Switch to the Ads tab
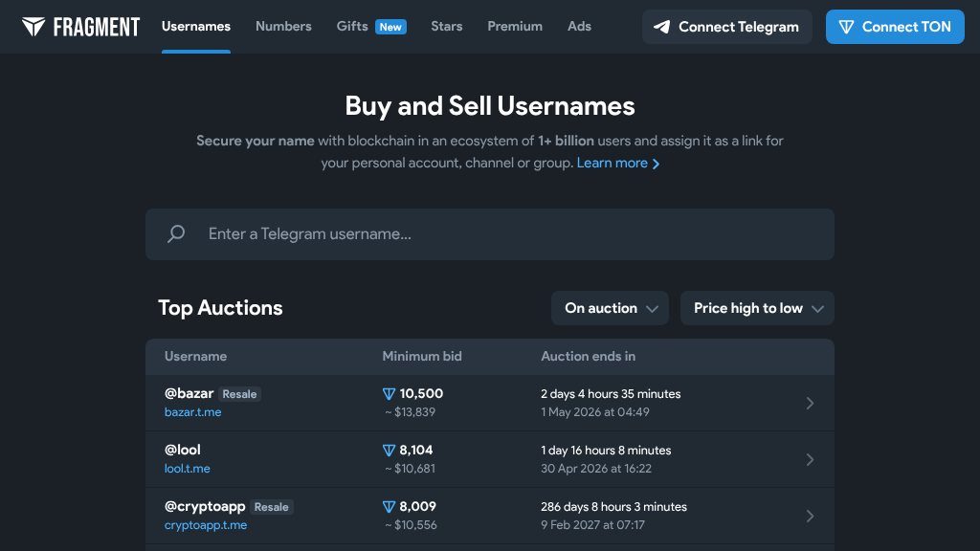This screenshot has height=551, width=980. 579,26
